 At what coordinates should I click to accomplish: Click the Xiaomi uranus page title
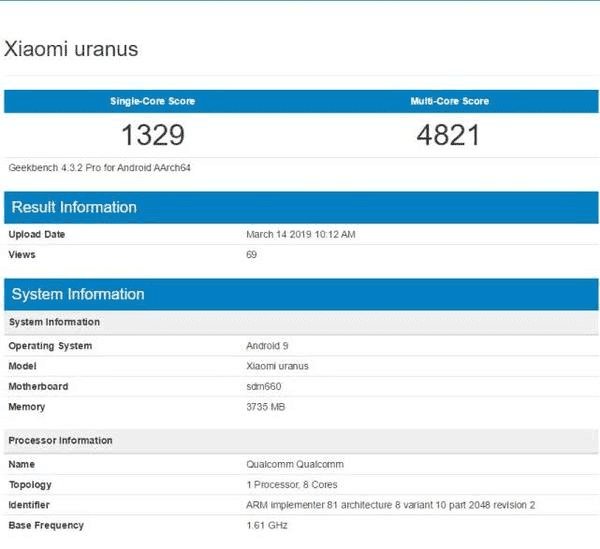point(72,49)
